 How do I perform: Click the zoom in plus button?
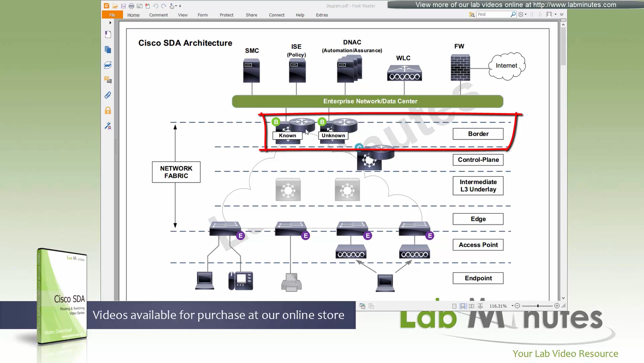point(557,306)
